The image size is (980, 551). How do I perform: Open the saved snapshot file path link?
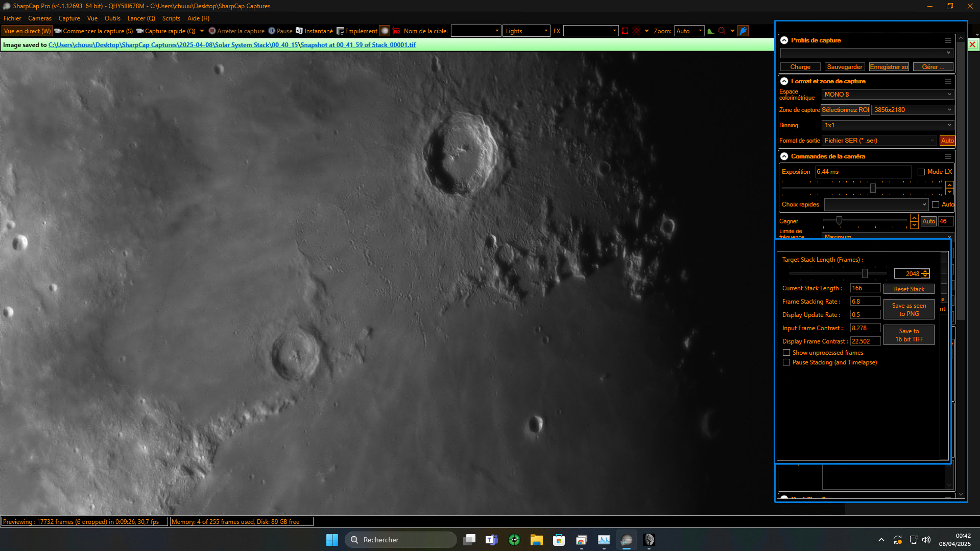pos(232,45)
